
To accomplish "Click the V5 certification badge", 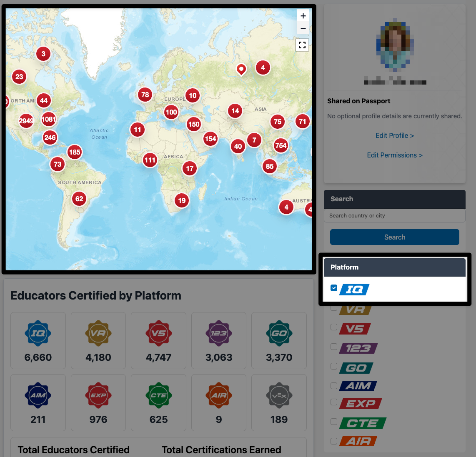I will [x=158, y=333].
